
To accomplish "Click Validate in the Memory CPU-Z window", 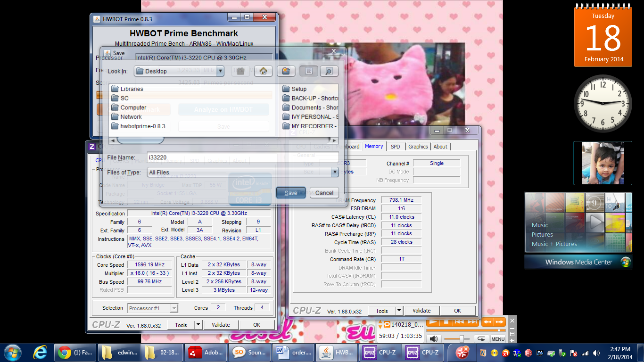I will [421, 311].
